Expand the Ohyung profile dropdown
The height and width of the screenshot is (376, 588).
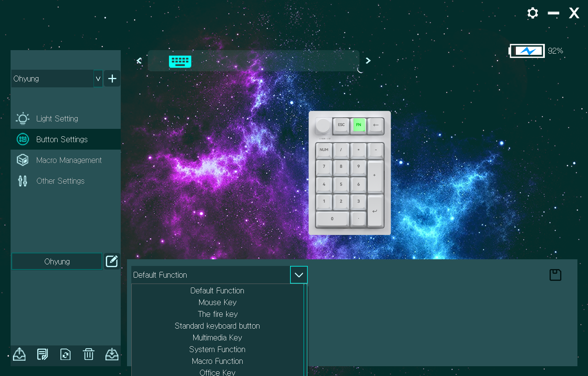click(98, 79)
